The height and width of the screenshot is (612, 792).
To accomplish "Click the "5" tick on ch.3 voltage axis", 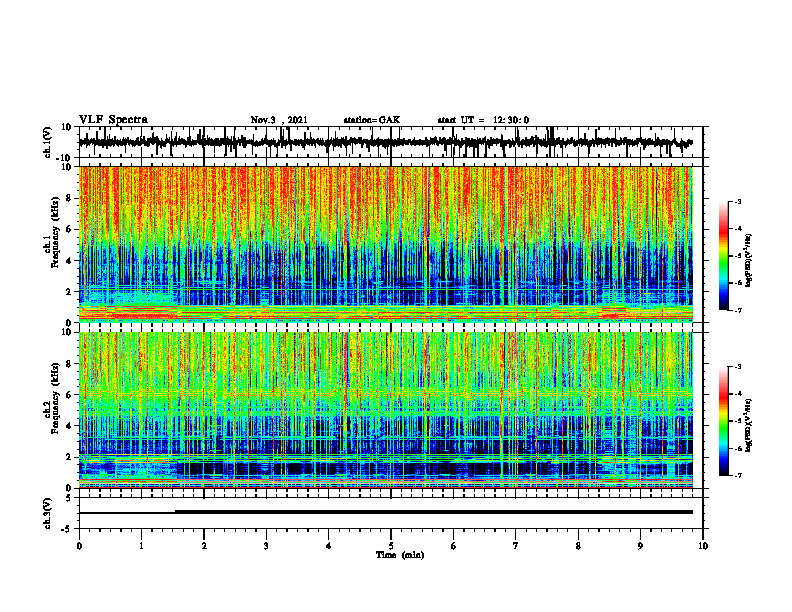I will pos(69,498).
